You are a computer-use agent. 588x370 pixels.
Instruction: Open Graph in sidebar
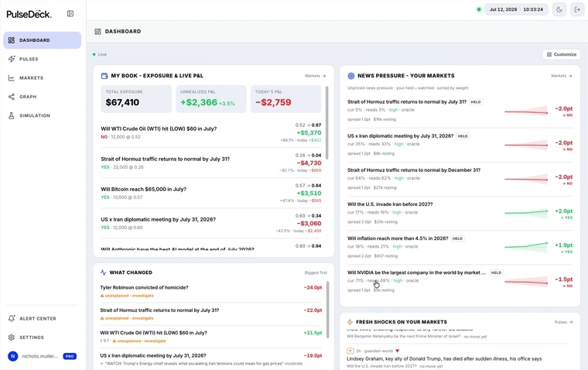42,97
